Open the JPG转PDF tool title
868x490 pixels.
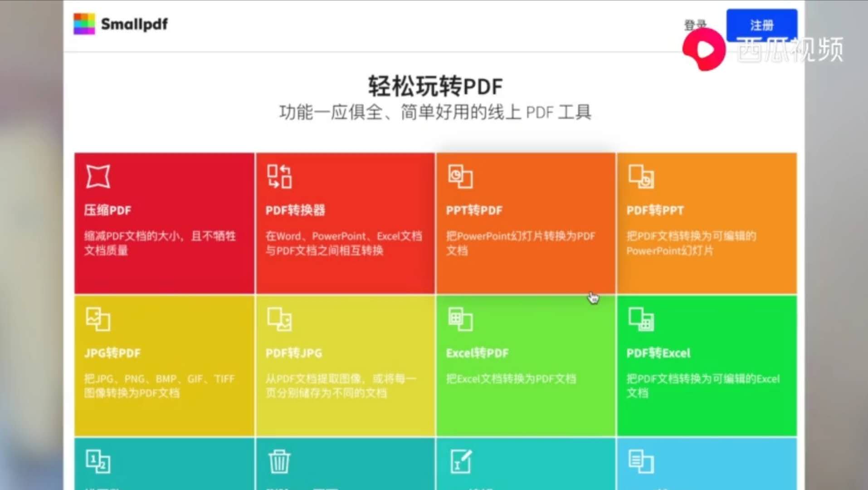(112, 353)
